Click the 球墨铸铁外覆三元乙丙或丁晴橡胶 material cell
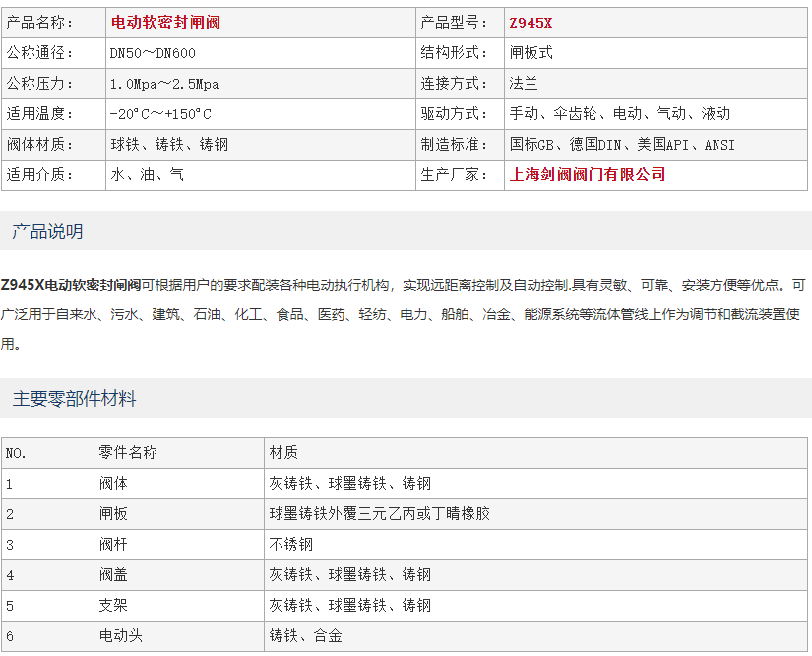The height and width of the screenshot is (656, 812). (x=379, y=514)
